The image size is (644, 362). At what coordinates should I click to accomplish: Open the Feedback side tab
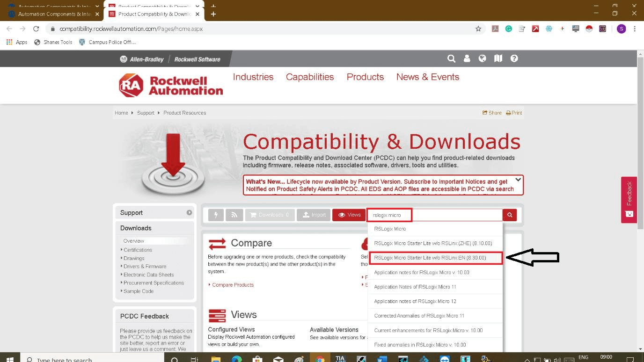point(629,200)
